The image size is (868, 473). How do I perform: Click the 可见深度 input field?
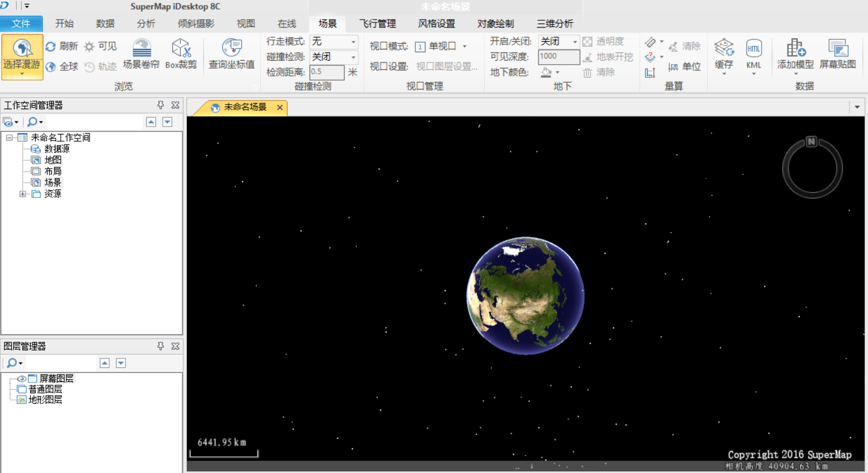coord(558,57)
